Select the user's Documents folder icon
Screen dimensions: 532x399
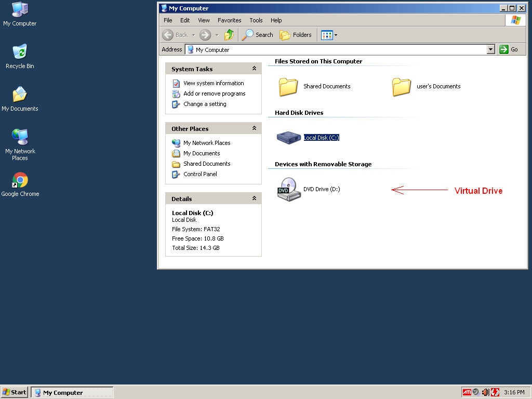coord(402,86)
